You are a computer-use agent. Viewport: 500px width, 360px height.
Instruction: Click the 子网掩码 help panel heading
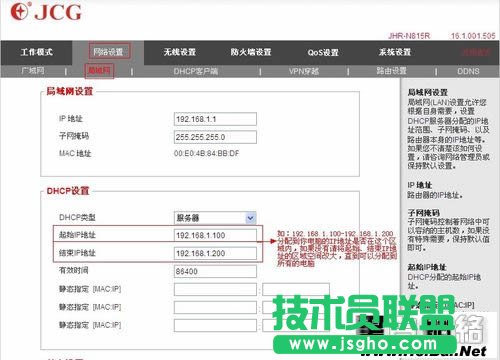[424, 213]
